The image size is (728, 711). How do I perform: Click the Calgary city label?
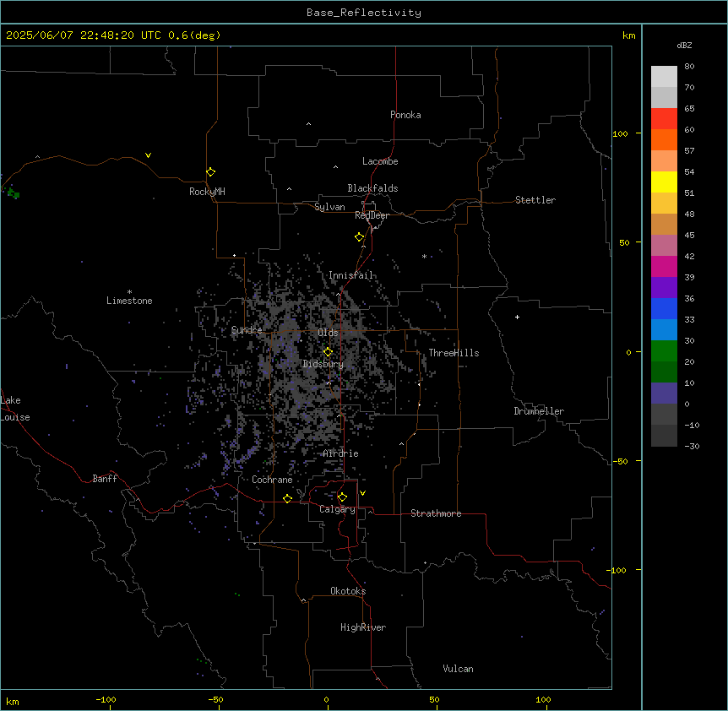click(337, 509)
